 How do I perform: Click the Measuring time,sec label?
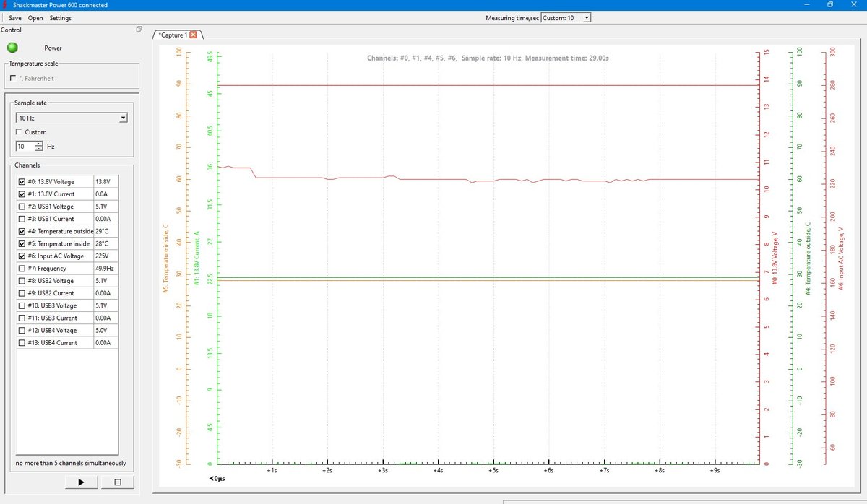click(512, 18)
